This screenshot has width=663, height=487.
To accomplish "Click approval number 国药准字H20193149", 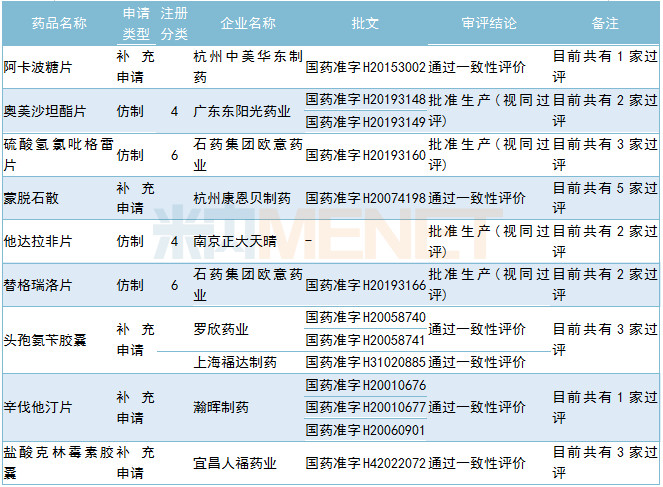I will [x=365, y=122].
